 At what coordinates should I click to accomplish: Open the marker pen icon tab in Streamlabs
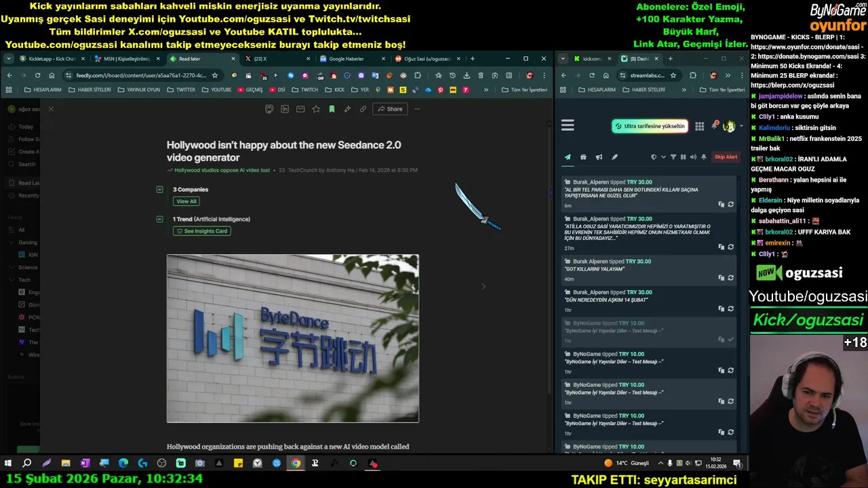click(x=614, y=157)
